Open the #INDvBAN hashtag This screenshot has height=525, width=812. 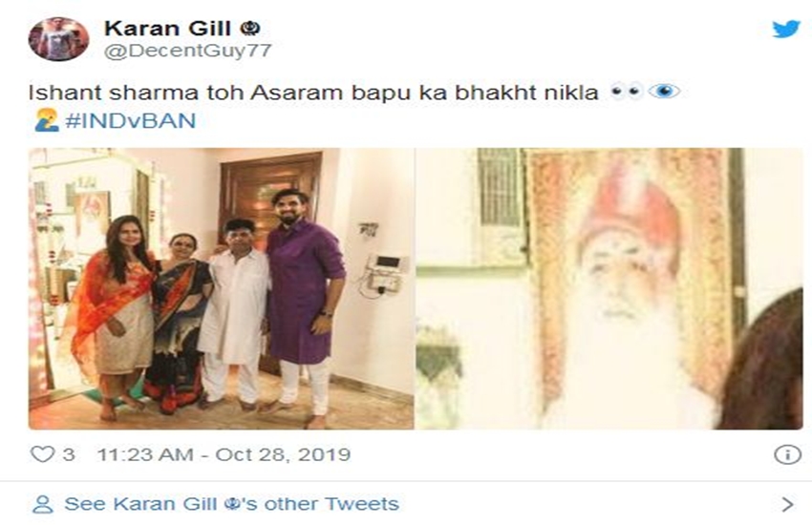131,120
